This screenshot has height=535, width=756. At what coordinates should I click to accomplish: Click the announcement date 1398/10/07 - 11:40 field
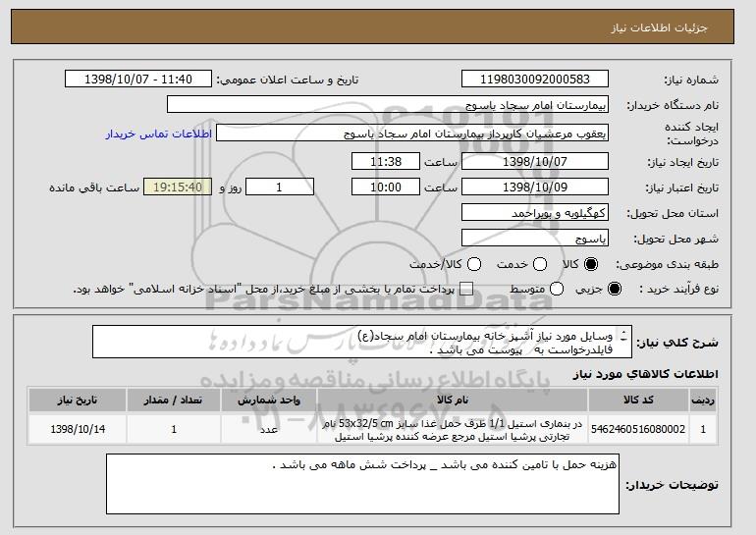click(138, 80)
